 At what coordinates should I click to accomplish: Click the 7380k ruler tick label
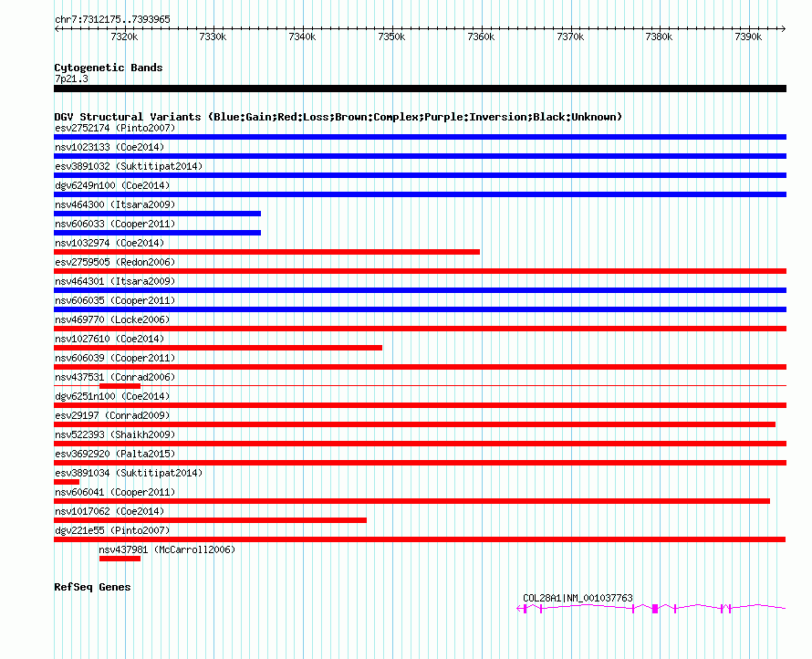pos(660,37)
